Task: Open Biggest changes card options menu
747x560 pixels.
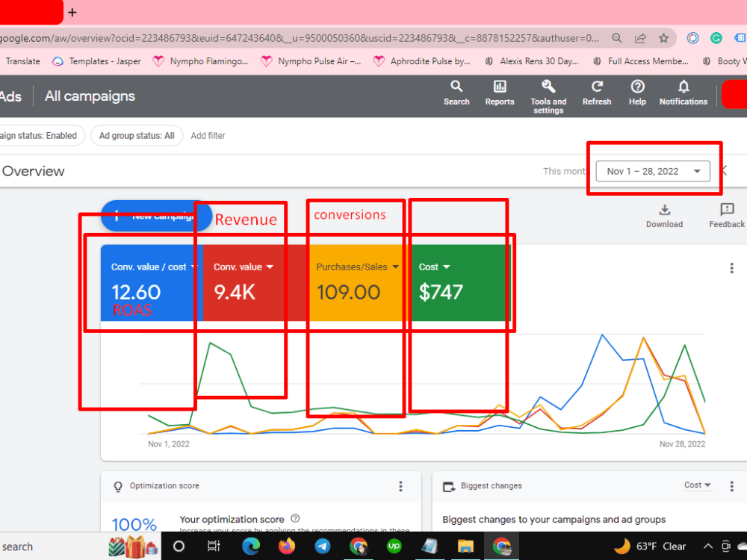Action: pos(731,486)
